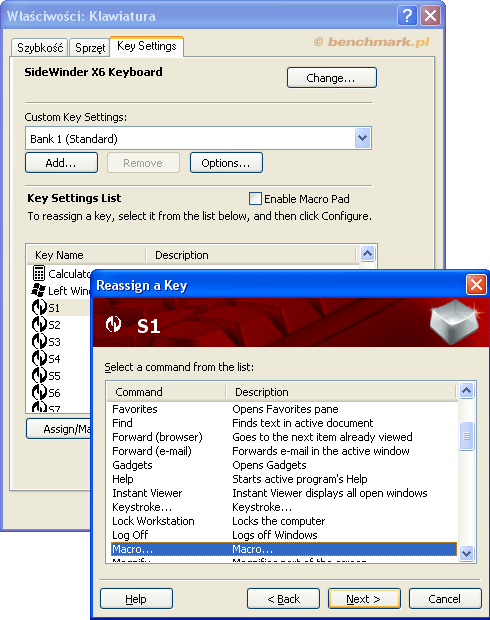Viewport: 490px width, 620px height.
Task: Select the S6 macro key icon
Action: click(39, 393)
